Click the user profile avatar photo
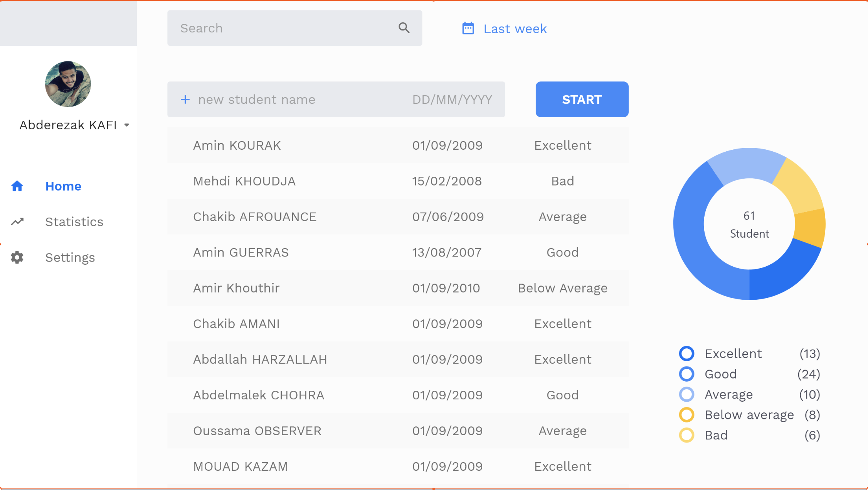 tap(68, 84)
